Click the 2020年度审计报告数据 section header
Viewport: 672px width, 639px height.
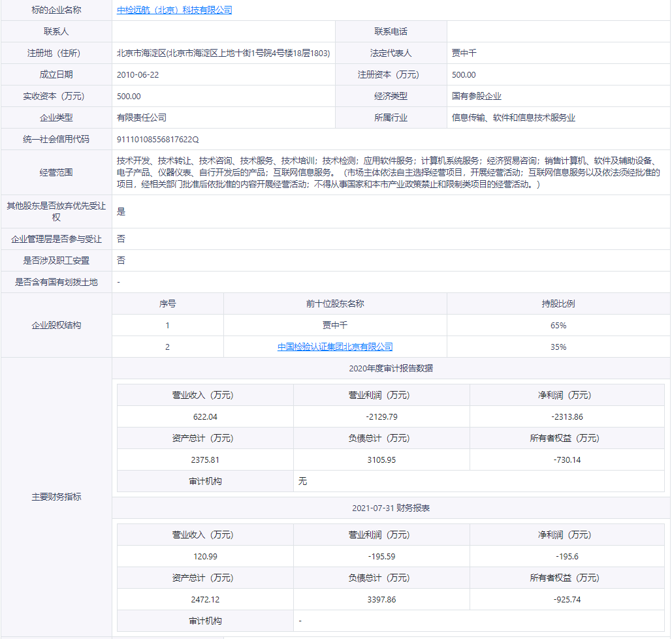pyautogui.click(x=391, y=368)
